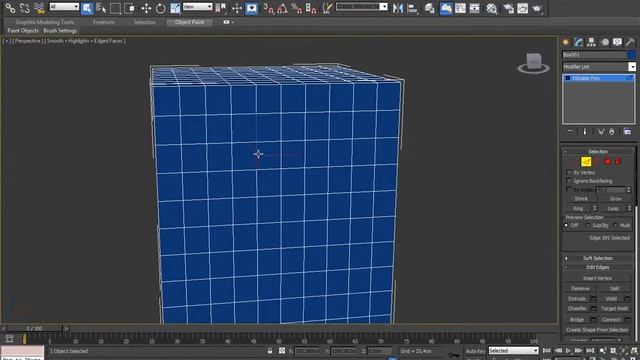This screenshot has width=640, height=360.
Task: Click the Insert Vertex button
Action: pyautogui.click(x=597, y=278)
